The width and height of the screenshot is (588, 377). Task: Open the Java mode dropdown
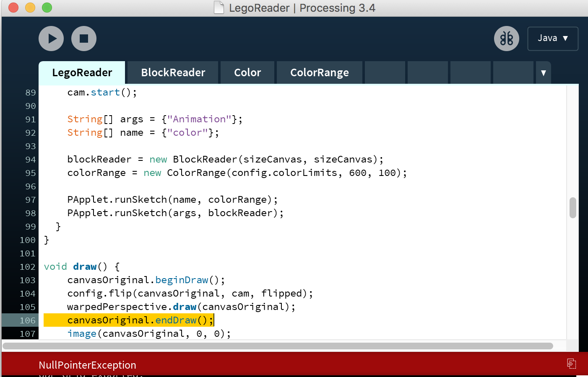[x=553, y=39]
